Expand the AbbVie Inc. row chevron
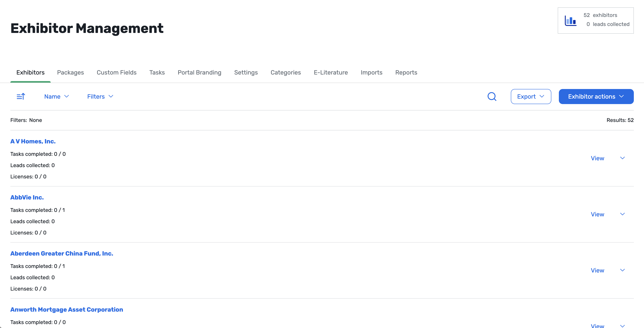The width and height of the screenshot is (644, 328). click(x=623, y=214)
